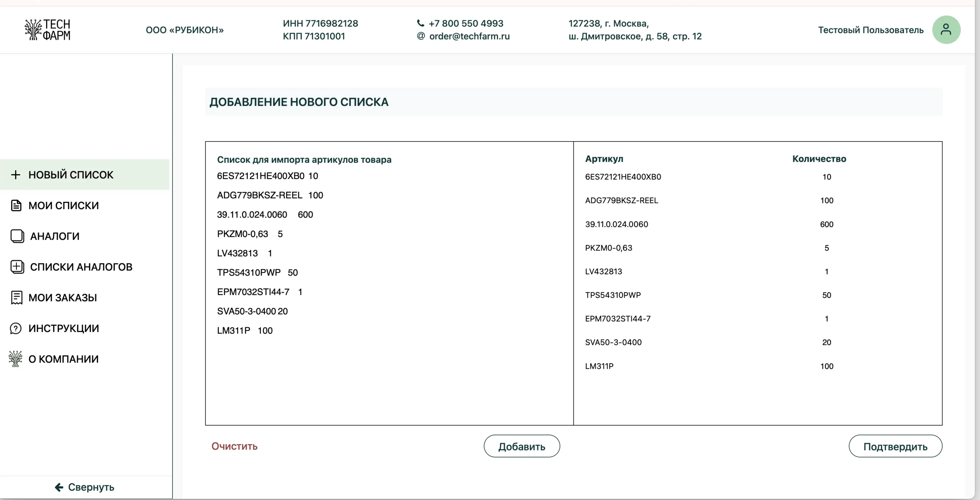Click the Подтвердить button
Screen dimensions: 980x500
[x=895, y=446]
